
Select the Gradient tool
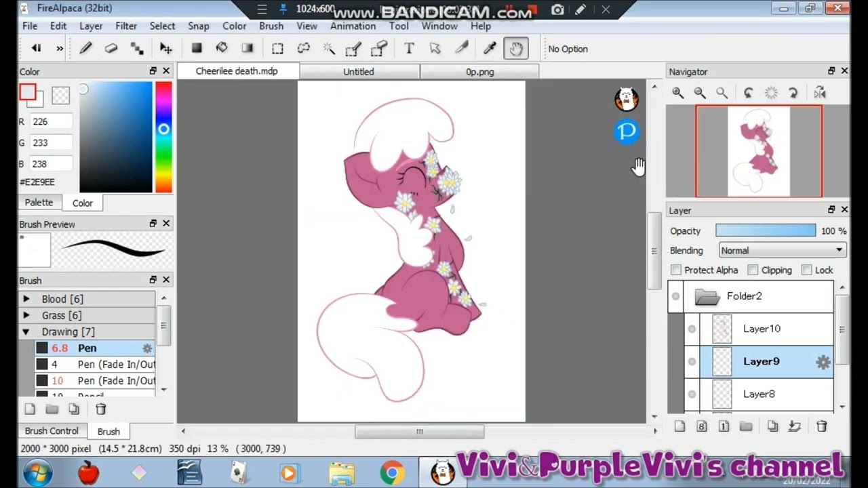coord(248,48)
